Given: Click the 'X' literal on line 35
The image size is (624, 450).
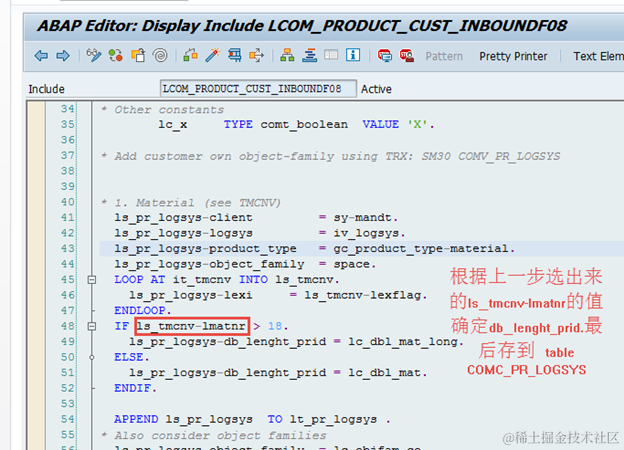Looking at the screenshot, I should click(x=417, y=125).
